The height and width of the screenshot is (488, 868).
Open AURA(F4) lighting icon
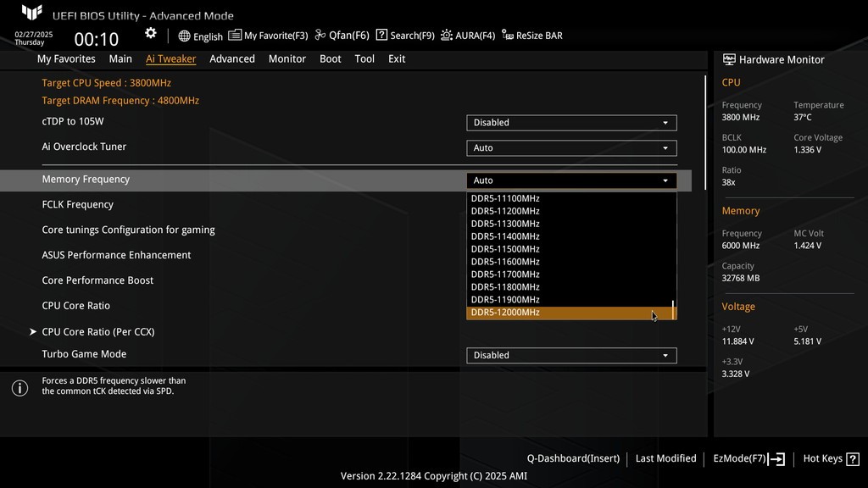click(x=446, y=36)
